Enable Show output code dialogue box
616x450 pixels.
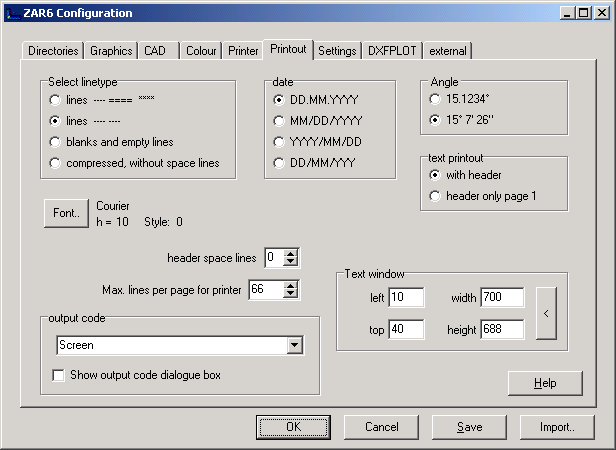click(x=59, y=375)
